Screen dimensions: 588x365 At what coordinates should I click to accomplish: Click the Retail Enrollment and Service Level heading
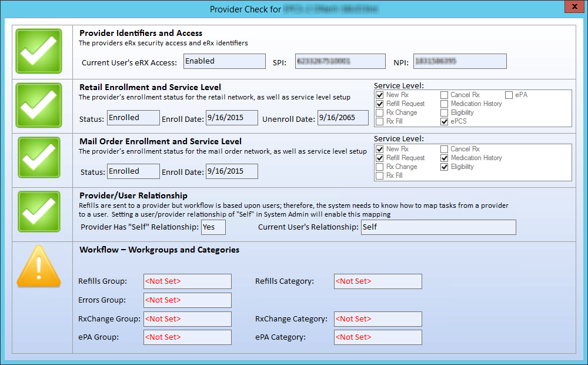[151, 87]
